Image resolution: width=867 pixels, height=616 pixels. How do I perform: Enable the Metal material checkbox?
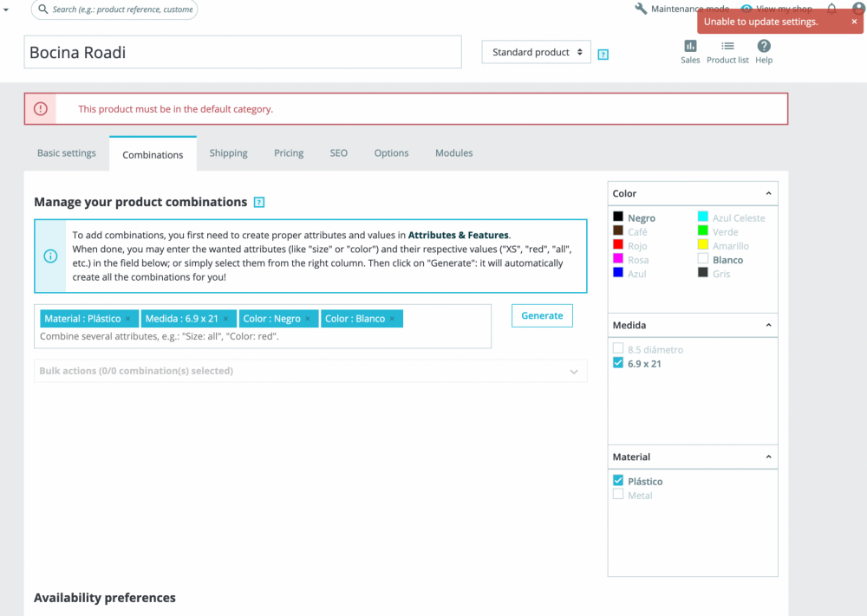click(618, 495)
